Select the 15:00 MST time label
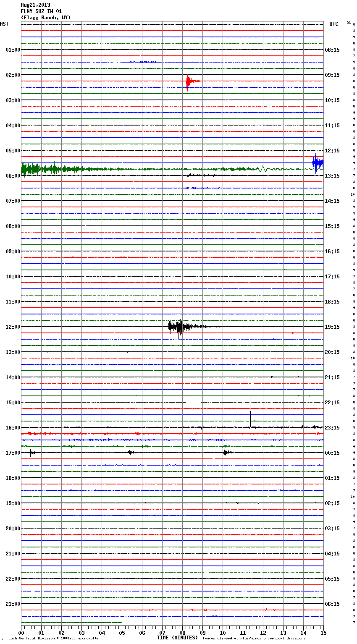357x644 pixels. pos(13,403)
